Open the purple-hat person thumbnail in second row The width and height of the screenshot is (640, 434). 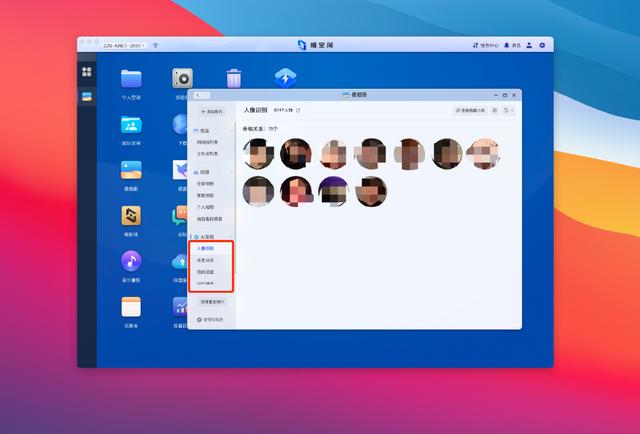tap(333, 191)
